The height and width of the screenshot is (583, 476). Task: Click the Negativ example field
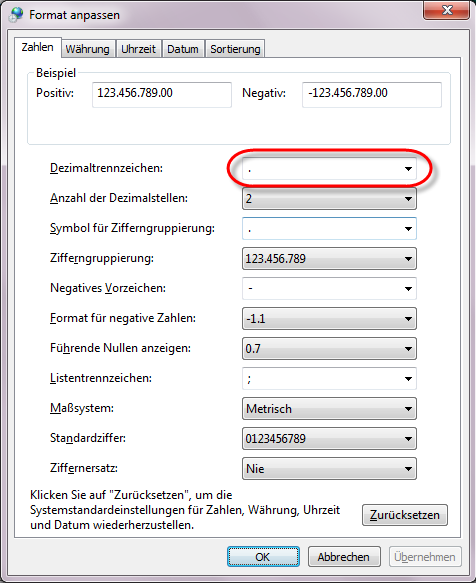[372, 95]
